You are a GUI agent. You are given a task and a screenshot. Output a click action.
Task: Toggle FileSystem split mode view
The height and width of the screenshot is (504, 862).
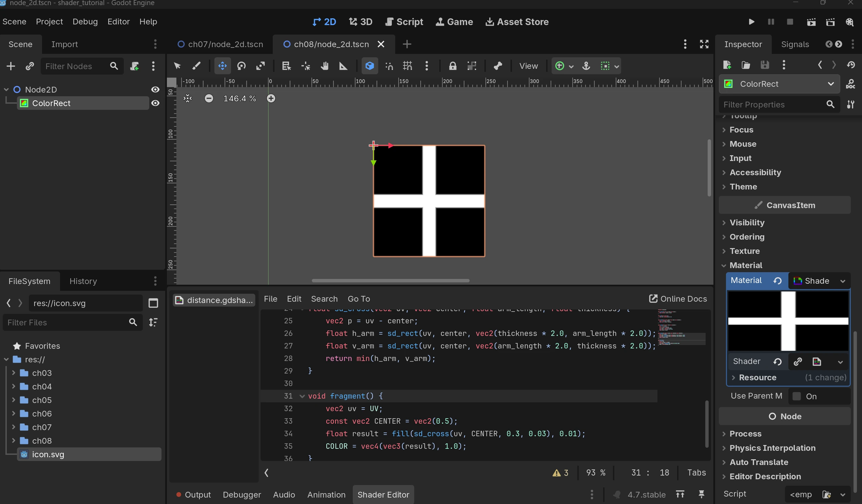tap(153, 303)
